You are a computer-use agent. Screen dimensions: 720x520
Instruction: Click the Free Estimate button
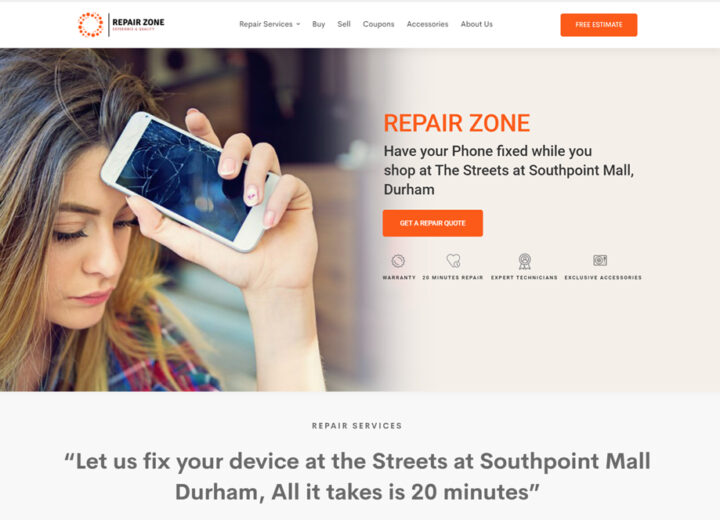(x=598, y=25)
